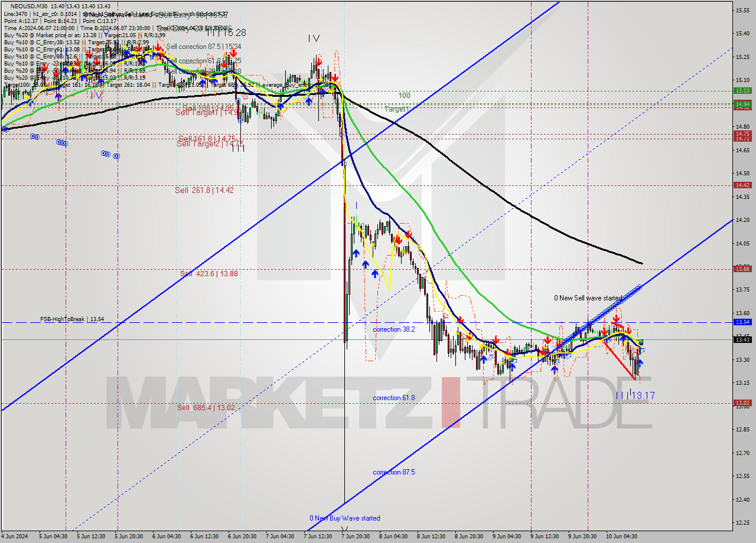Click the '9 Jun 12:30' time label

[x=545, y=537]
